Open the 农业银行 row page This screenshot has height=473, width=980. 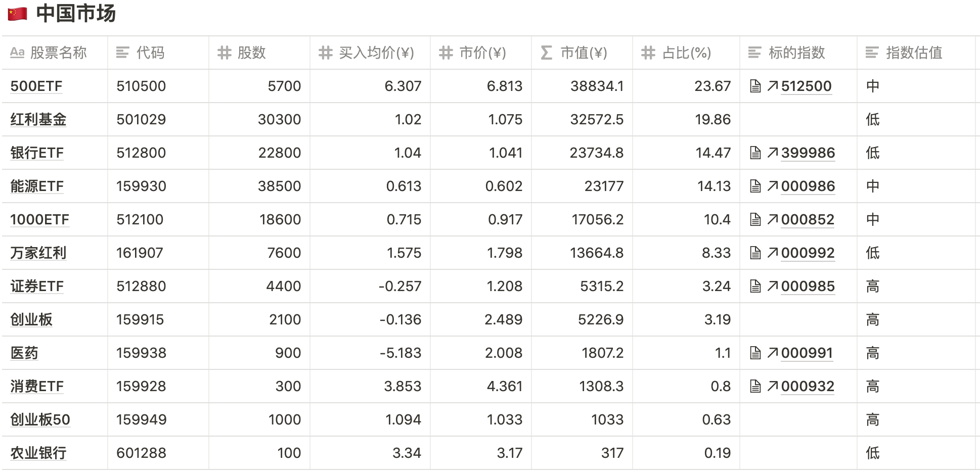(x=38, y=453)
